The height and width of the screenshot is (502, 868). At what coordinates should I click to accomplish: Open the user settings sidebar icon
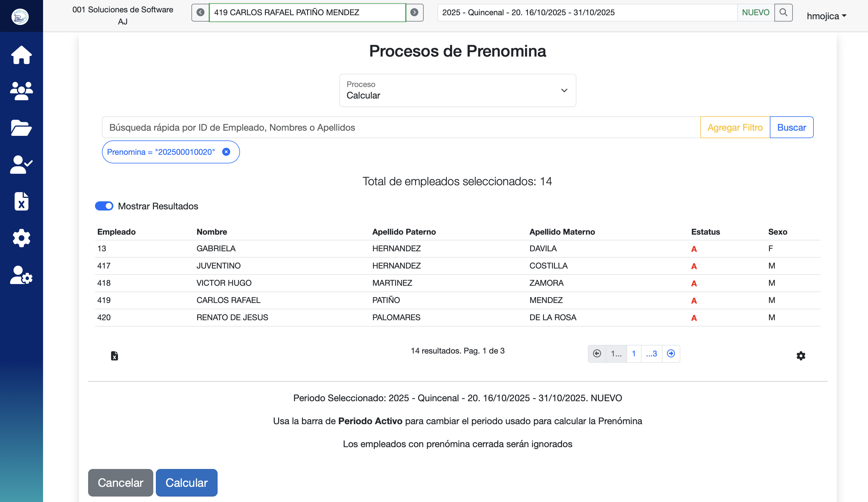pyautogui.click(x=21, y=275)
